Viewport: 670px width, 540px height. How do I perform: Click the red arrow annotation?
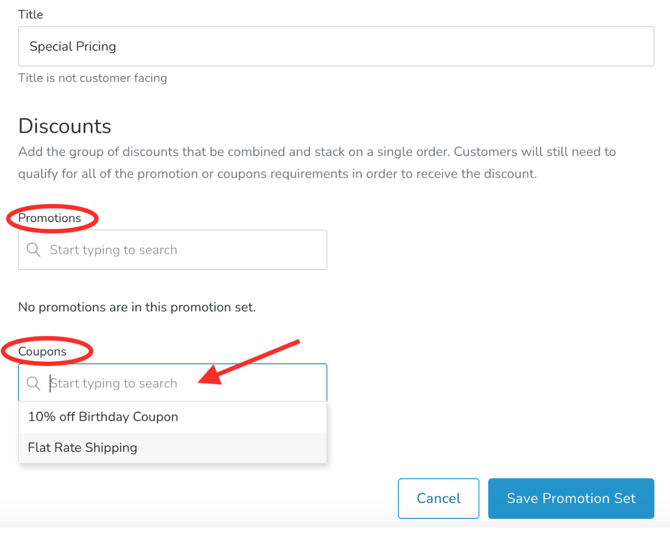(250, 362)
